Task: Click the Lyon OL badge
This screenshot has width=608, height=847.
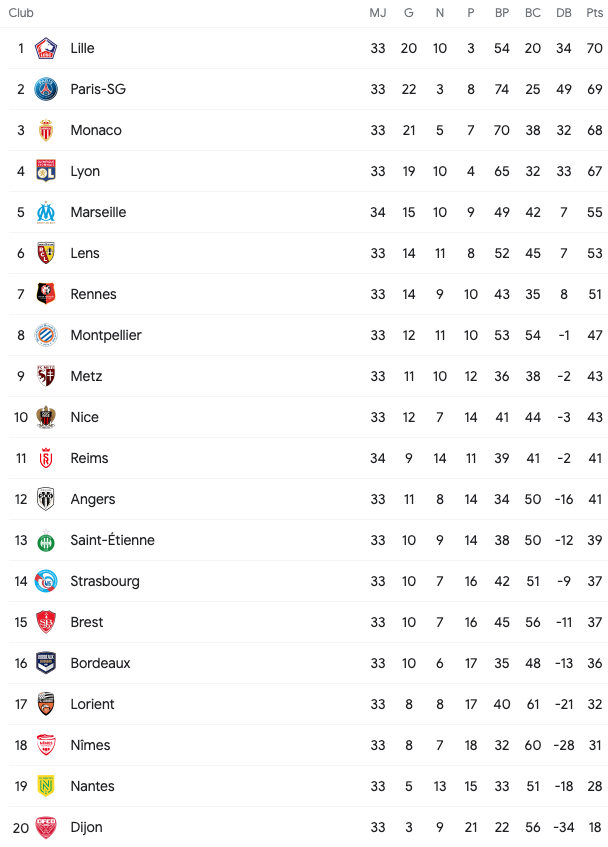Action: 46,171
